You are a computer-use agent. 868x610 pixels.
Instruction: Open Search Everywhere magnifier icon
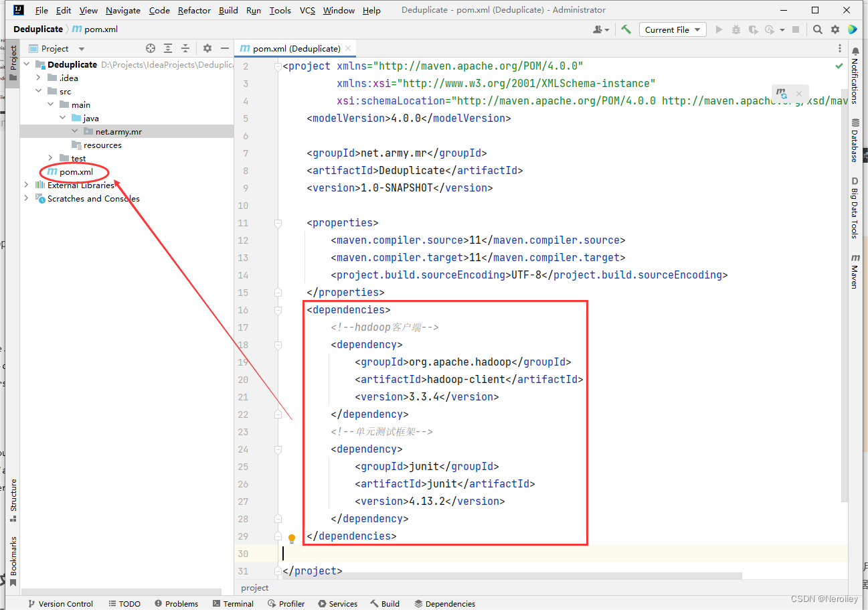click(x=818, y=29)
